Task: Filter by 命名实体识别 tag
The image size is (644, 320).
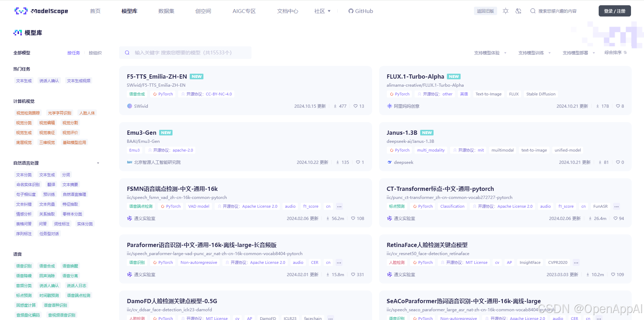Action: click(x=28, y=185)
